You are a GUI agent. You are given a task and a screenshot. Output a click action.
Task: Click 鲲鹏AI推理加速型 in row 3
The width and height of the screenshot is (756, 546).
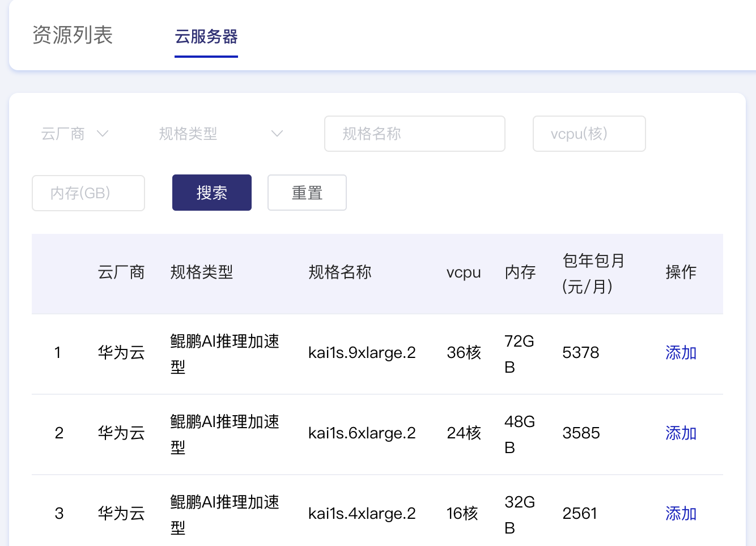(225, 515)
